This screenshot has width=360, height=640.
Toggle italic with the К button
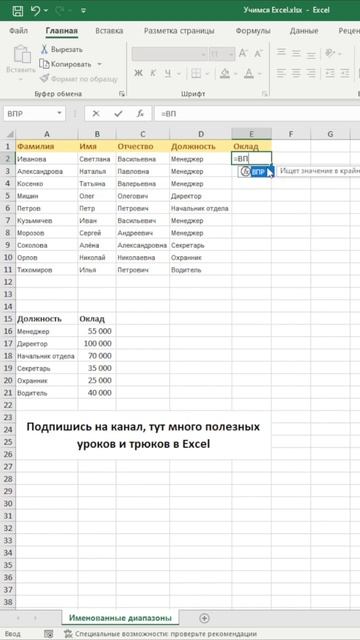click(153, 73)
